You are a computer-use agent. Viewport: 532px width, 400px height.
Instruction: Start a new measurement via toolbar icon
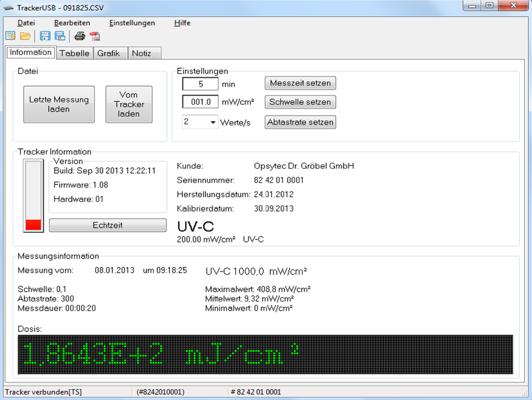[10, 36]
